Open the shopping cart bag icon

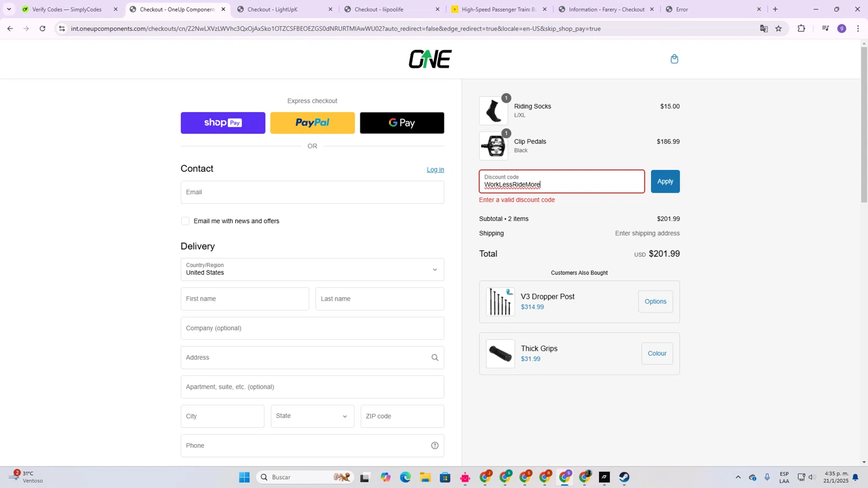[x=674, y=59]
